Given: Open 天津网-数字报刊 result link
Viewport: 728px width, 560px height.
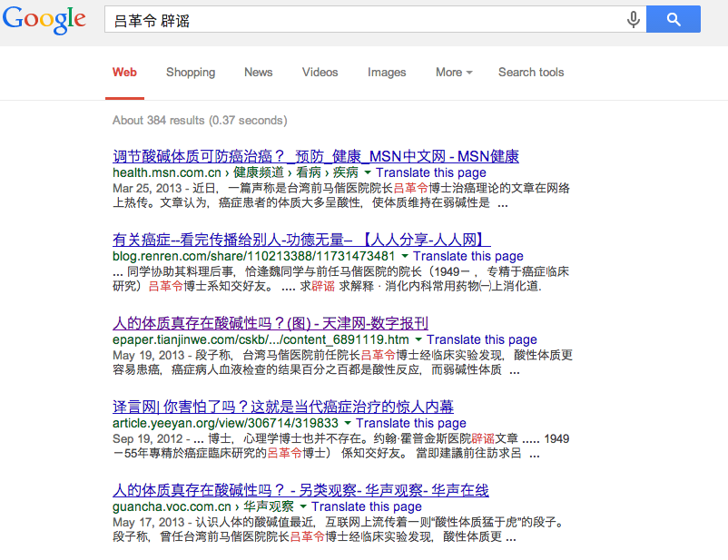Looking at the screenshot, I should click(x=271, y=323).
